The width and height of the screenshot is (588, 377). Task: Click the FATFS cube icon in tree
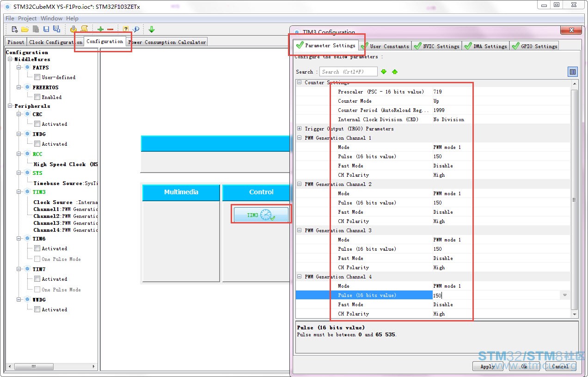[27, 68]
